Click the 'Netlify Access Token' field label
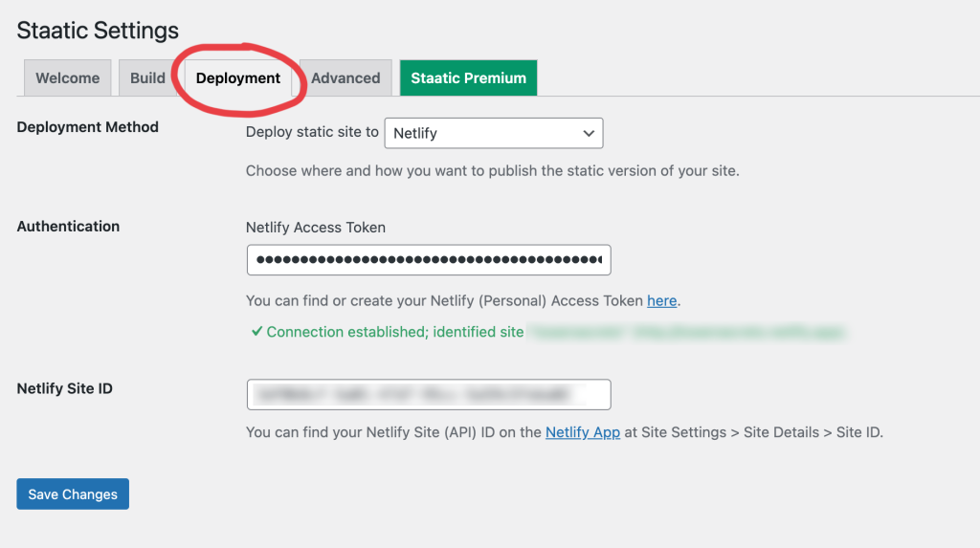Screen dimensions: 980x548 [316, 228]
